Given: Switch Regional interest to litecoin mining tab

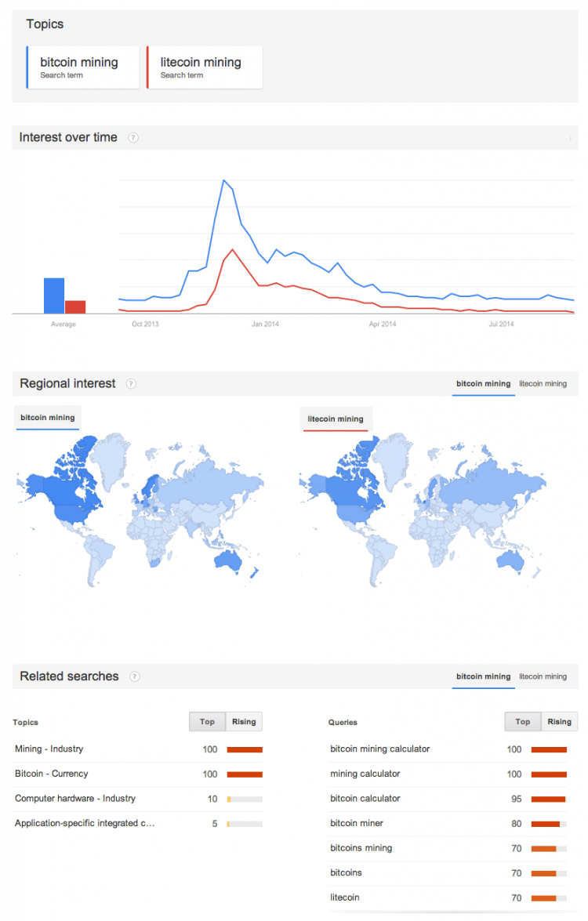Looking at the screenshot, I should pos(543,383).
